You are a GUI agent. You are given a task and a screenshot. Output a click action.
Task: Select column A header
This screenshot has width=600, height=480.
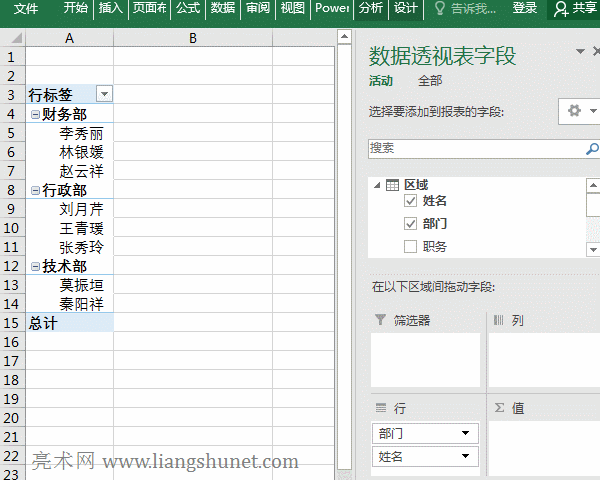click(70, 38)
